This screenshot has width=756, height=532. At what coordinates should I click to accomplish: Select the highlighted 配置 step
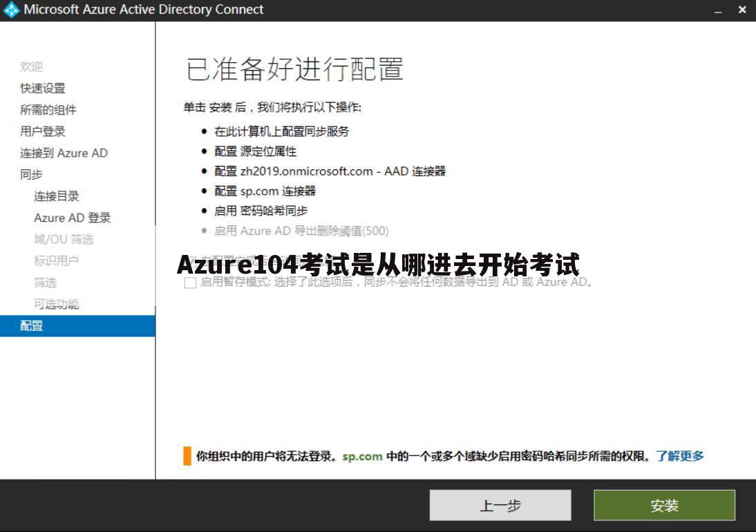tap(77, 325)
